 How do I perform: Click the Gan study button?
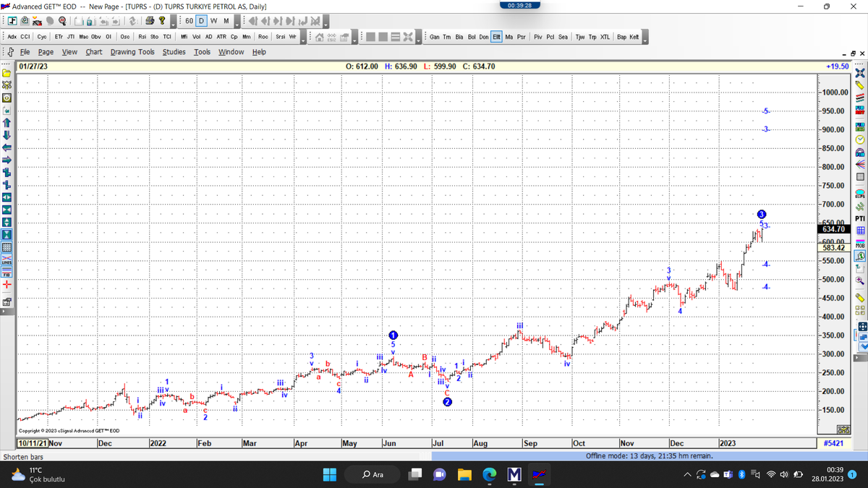(435, 37)
